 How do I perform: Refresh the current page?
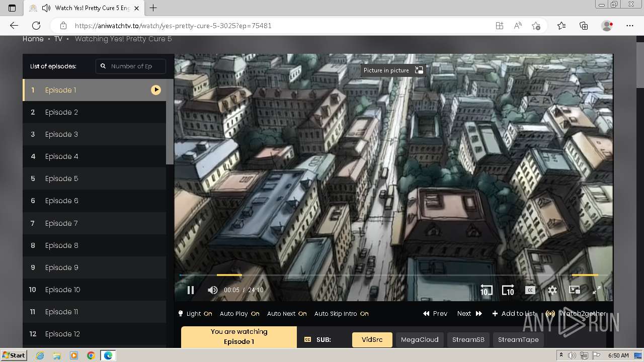click(36, 26)
